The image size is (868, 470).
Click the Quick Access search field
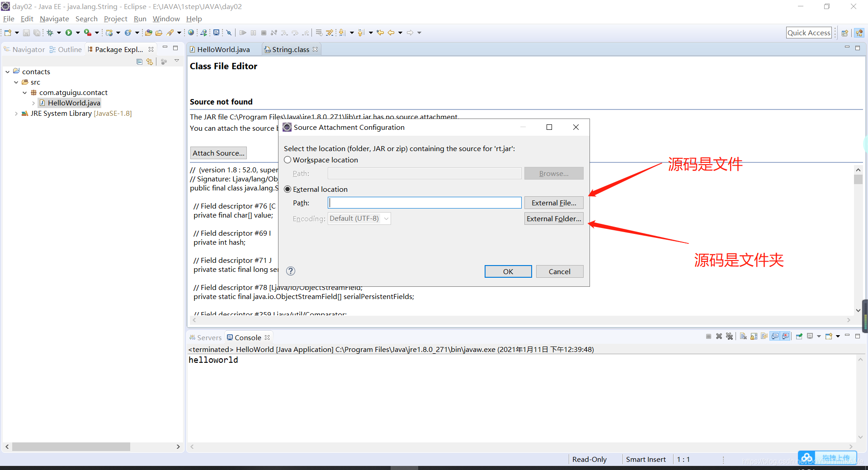809,33
